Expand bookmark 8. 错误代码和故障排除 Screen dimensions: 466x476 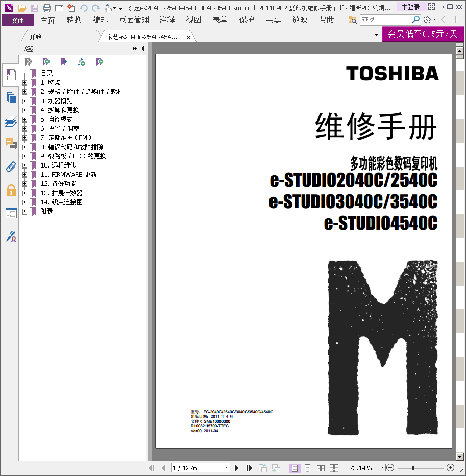25,147
